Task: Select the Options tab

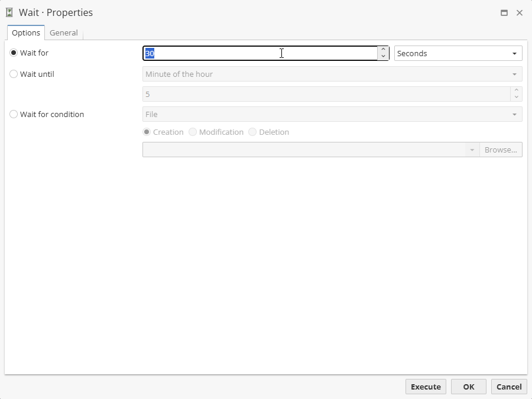Action: [25, 33]
